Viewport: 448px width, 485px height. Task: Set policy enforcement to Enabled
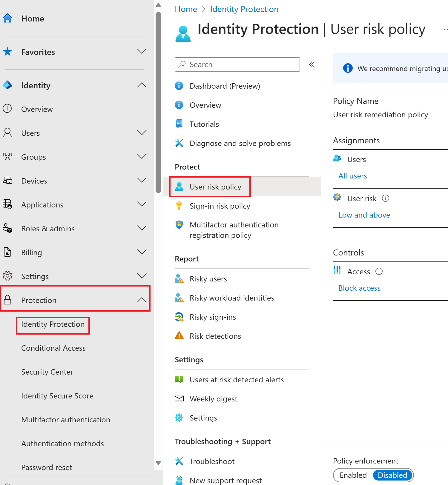[353, 475]
